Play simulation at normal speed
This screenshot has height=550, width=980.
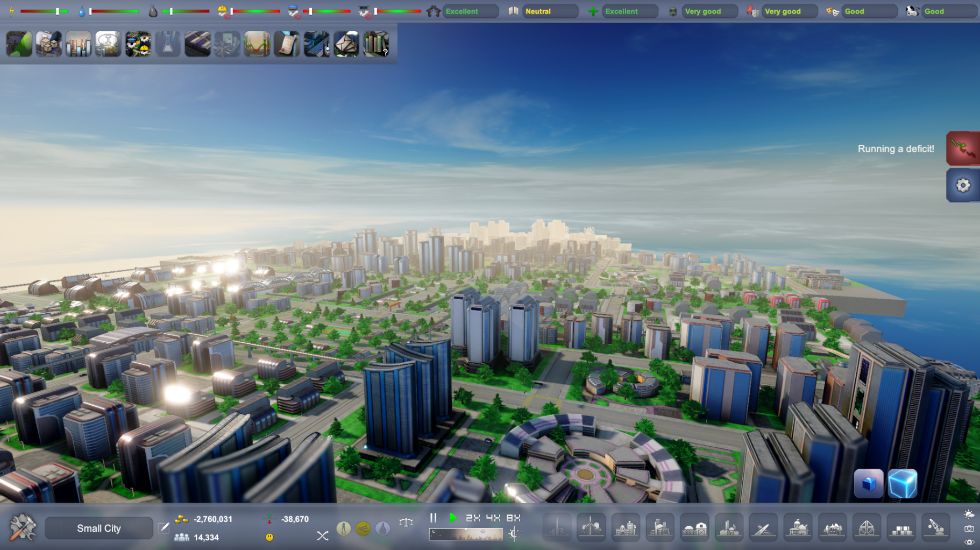point(453,518)
